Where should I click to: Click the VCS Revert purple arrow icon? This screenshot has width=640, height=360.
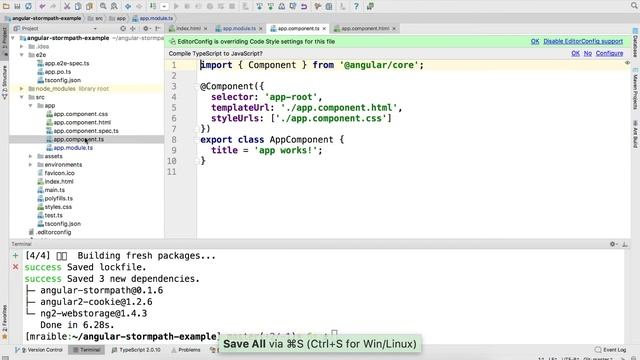pyautogui.click(x=304, y=7)
